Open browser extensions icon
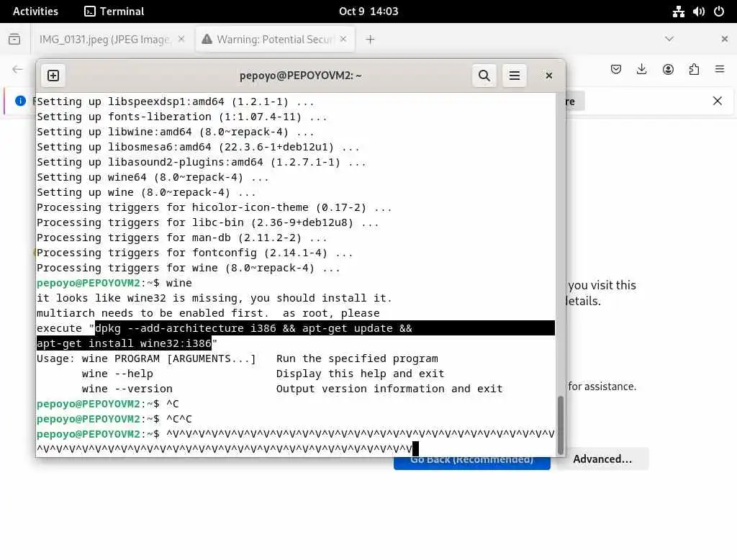 coord(694,70)
